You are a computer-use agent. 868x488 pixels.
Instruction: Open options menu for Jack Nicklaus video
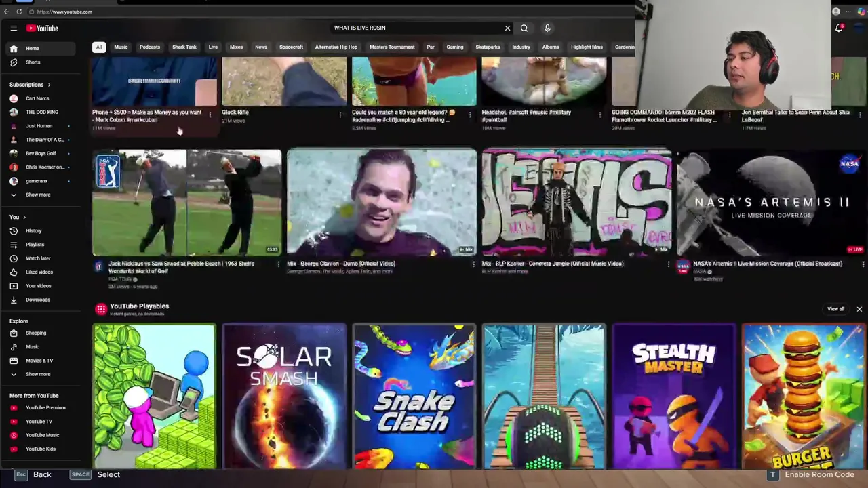278,264
